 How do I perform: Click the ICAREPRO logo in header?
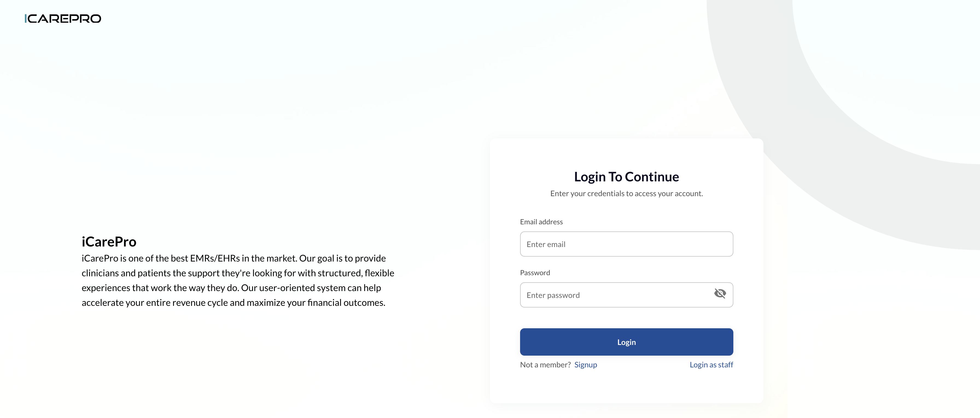(63, 19)
